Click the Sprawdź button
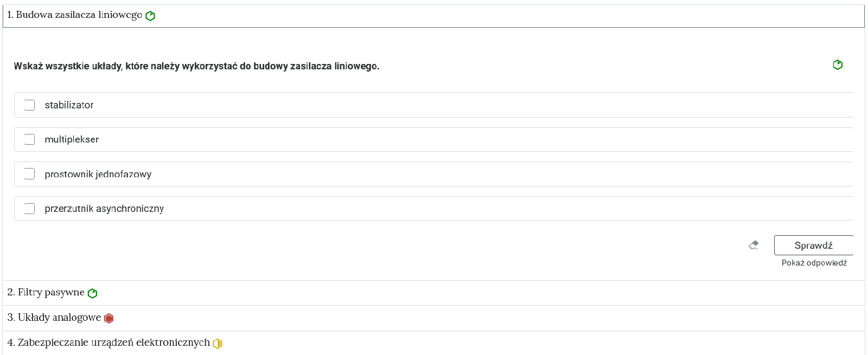Viewport: 868px width, 355px height. point(813,245)
